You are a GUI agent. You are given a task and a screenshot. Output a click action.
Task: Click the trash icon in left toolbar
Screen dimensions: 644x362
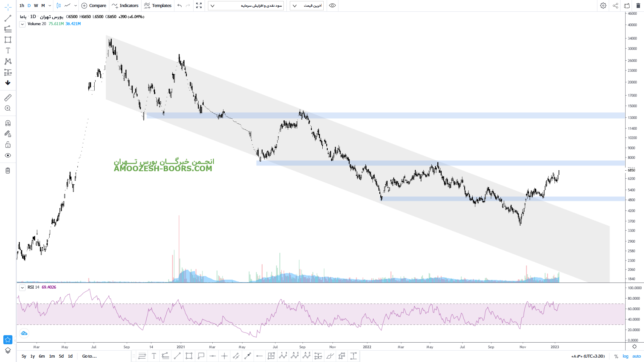(8, 171)
